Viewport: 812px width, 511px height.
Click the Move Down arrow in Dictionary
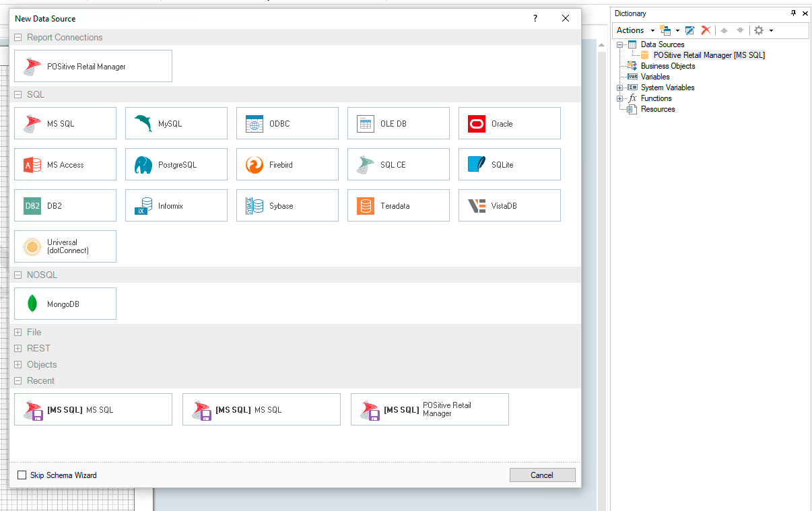pyautogui.click(x=740, y=30)
